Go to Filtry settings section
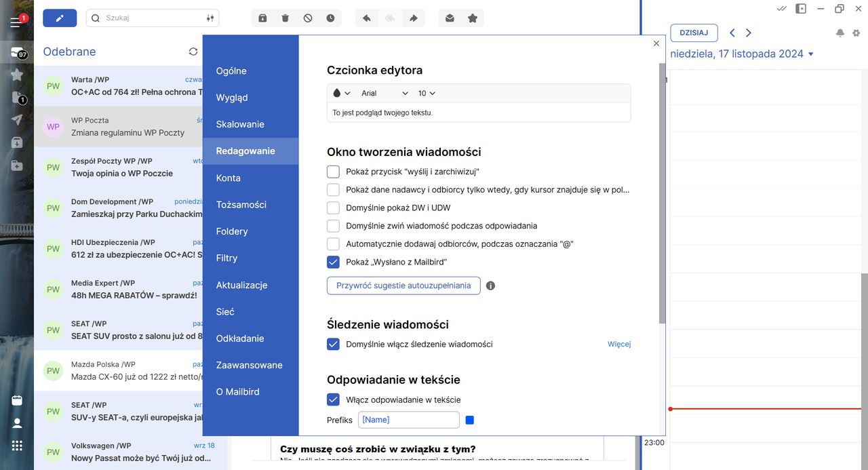 click(250, 258)
